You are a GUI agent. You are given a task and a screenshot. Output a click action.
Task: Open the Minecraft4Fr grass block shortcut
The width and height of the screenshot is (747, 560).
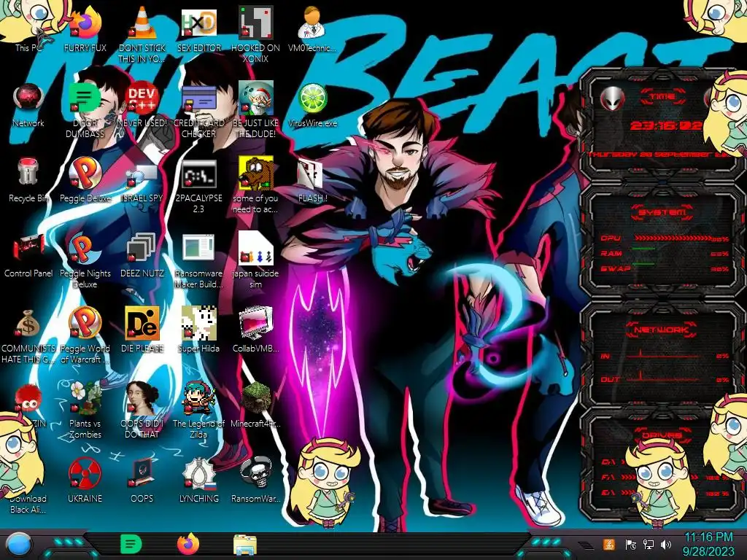point(256,405)
